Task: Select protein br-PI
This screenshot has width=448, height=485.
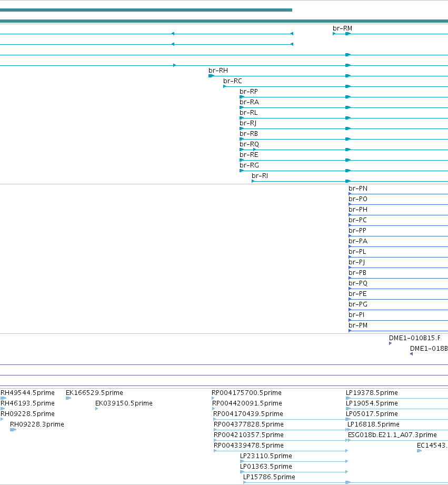Action: coord(356,314)
